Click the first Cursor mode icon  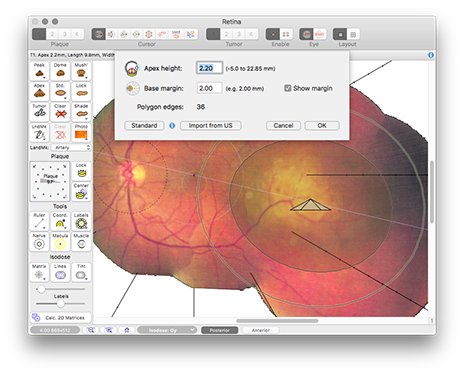click(98, 34)
